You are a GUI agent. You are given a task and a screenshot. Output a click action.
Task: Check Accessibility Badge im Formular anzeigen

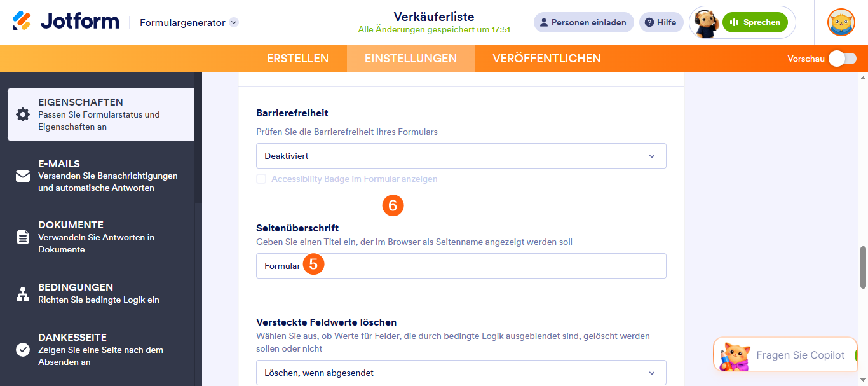pyautogui.click(x=261, y=179)
